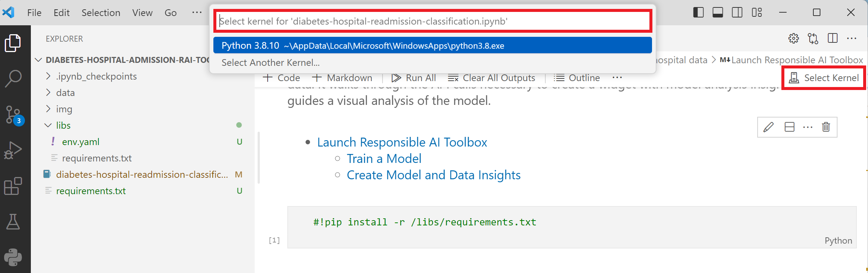The image size is (868, 273).
Task: Toggle the bottom panel layout icon
Action: (x=718, y=12)
